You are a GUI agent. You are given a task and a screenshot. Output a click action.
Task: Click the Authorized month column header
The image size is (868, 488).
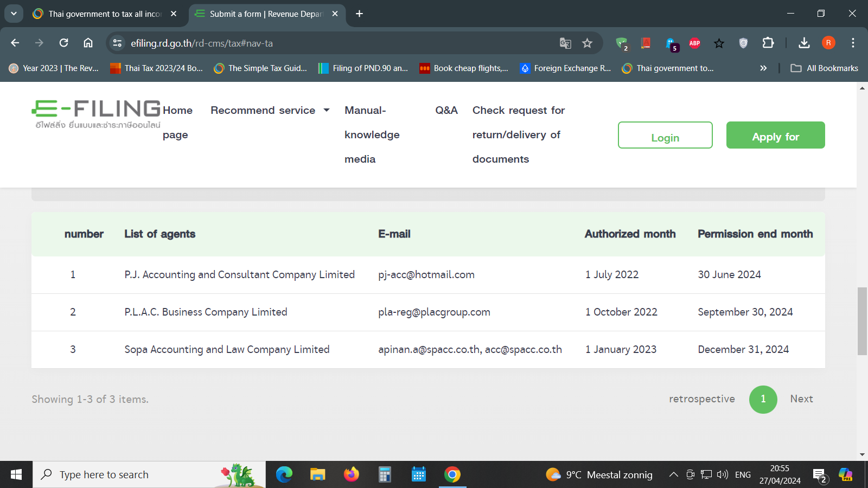click(630, 234)
